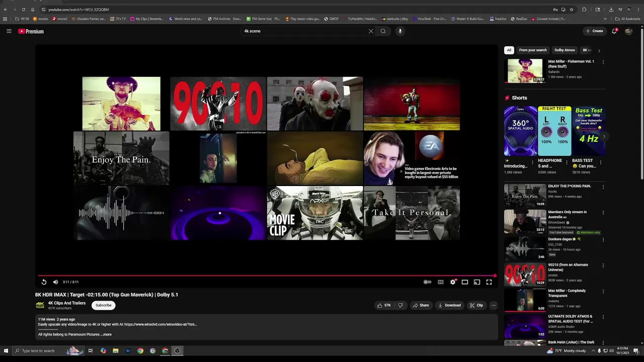Viewport: 644px width, 362px height.
Task: Play Mac Miller Fisherman Vol. 1 recommendation
Action: coord(525,71)
